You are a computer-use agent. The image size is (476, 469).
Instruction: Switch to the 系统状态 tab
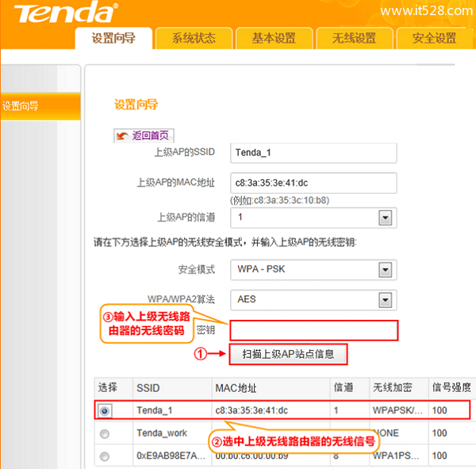click(194, 38)
